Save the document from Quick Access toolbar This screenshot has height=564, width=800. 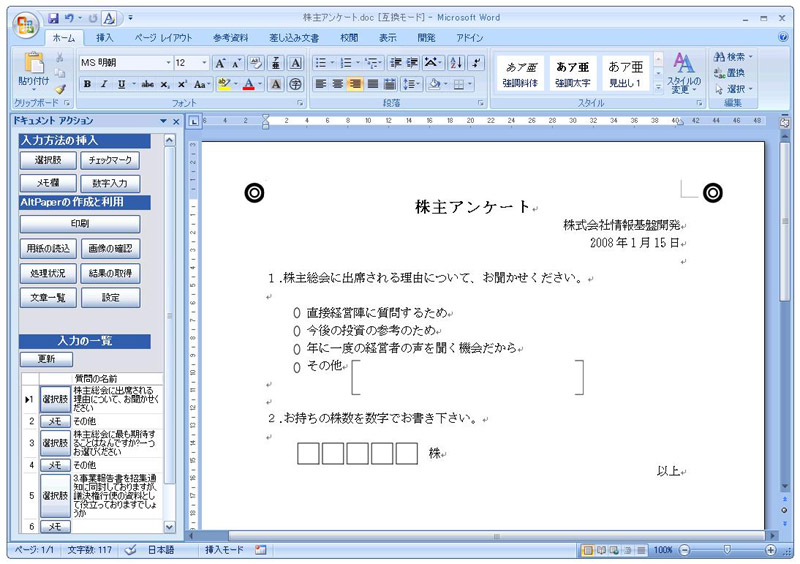tap(53, 18)
